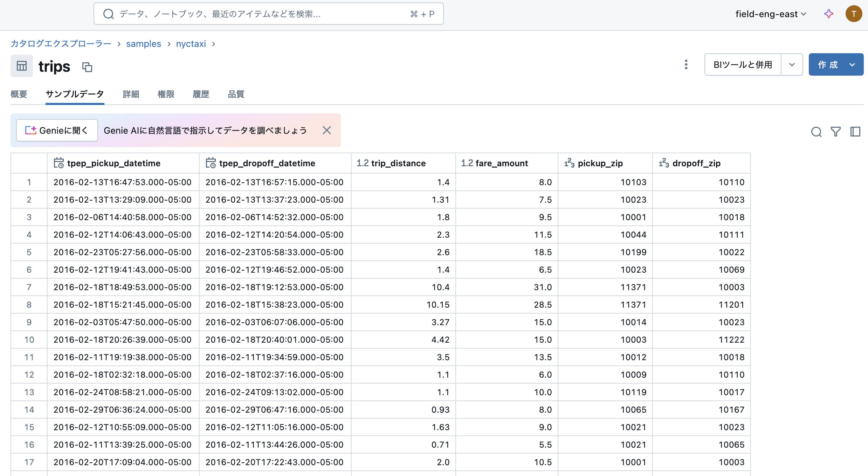
Task: Open the kebab menu for the trips table
Action: (x=686, y=64)
